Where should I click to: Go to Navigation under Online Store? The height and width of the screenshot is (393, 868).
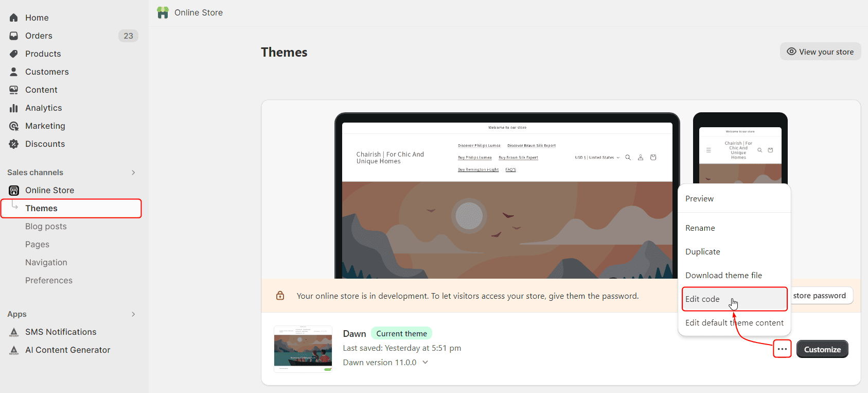point(46,262)
